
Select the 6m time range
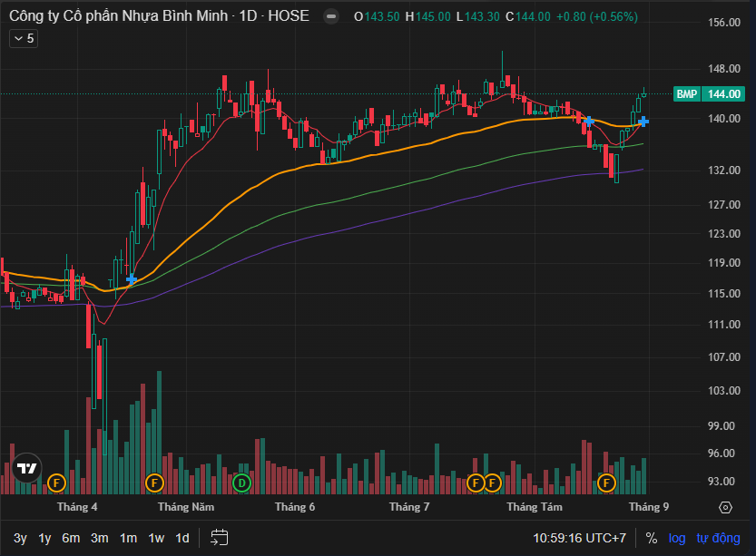71,538
